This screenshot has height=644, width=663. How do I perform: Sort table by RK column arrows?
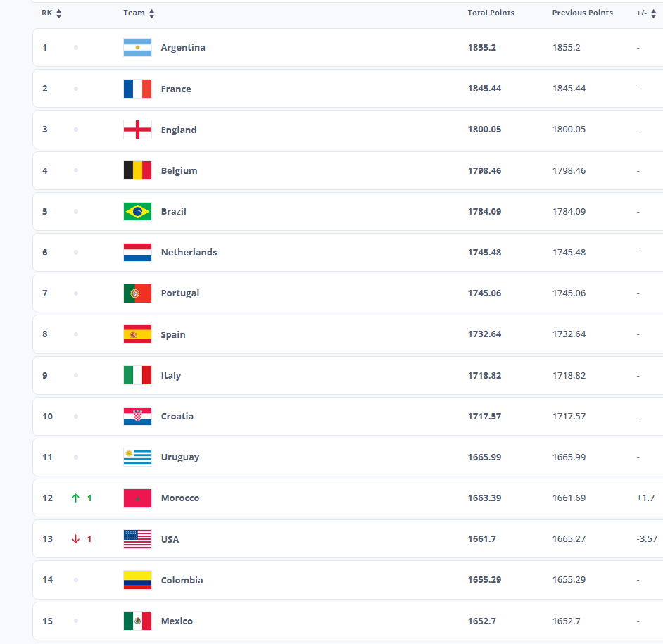(x=58, y=13)
